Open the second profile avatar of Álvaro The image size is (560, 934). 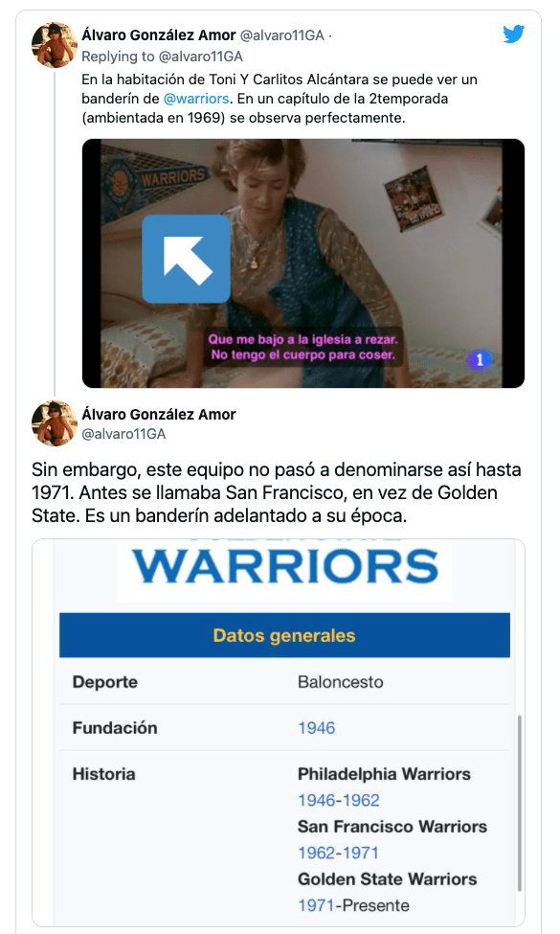55,423
